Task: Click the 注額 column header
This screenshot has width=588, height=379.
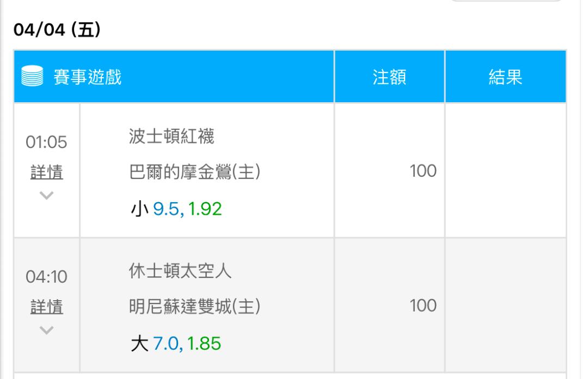Action: tap(389, 77)
